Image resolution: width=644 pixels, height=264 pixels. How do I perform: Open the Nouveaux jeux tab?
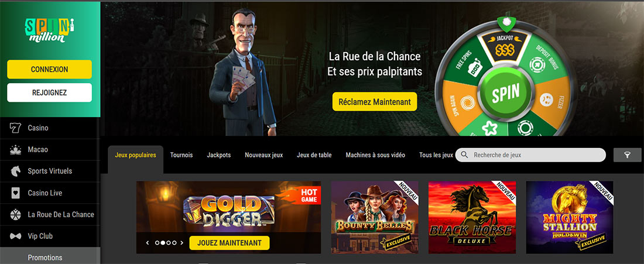pos(263,155)
